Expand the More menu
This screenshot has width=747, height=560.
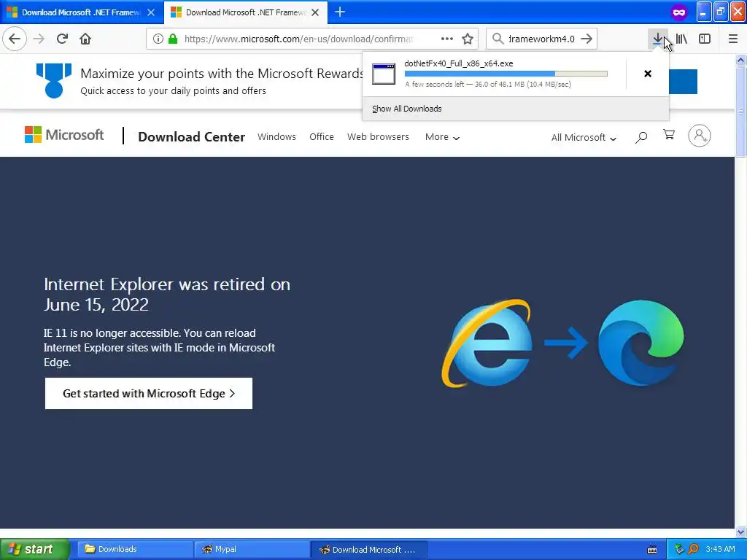[x=442, y=137]
